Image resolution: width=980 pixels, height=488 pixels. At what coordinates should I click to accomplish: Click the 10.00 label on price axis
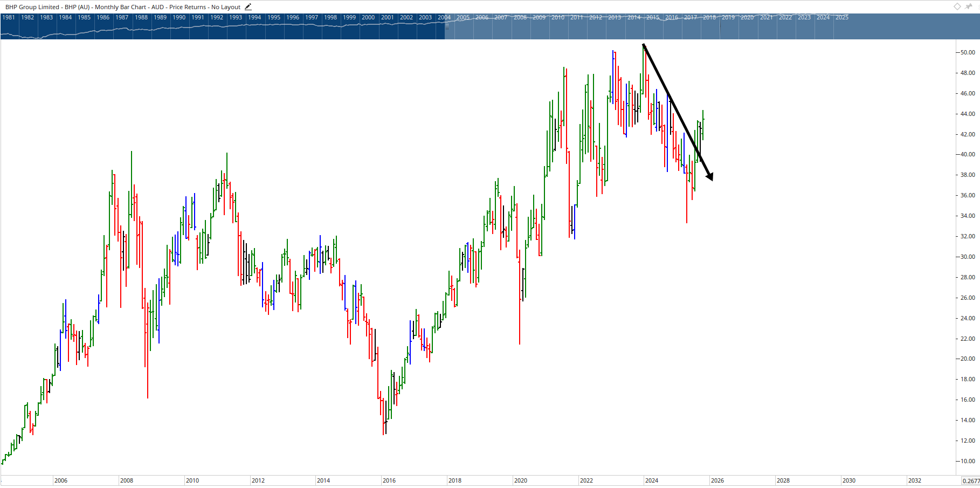point(968,462)
